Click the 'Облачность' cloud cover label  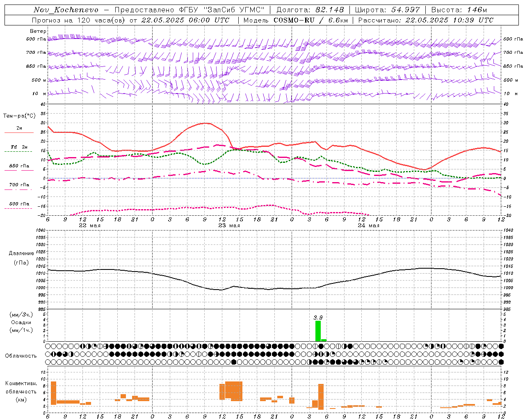[x=21, y=356]
